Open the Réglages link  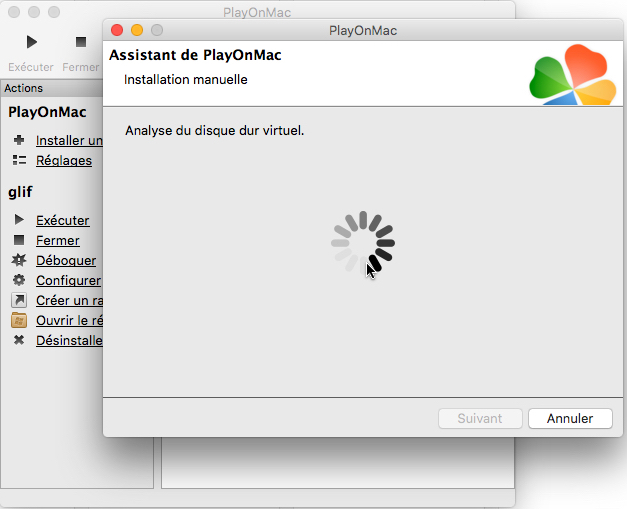click(x=64, y=160)
